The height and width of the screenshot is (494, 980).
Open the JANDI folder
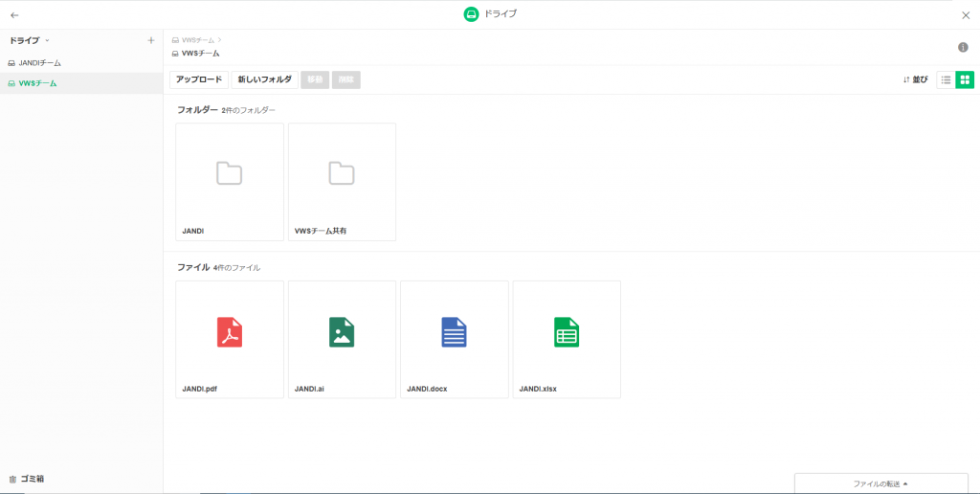tap(230, 182)
